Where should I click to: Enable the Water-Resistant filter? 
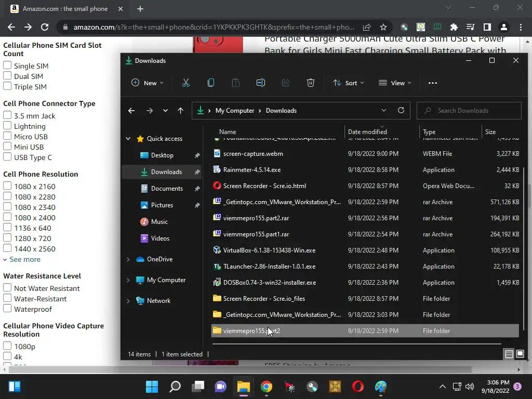click(x=7, y=298)
